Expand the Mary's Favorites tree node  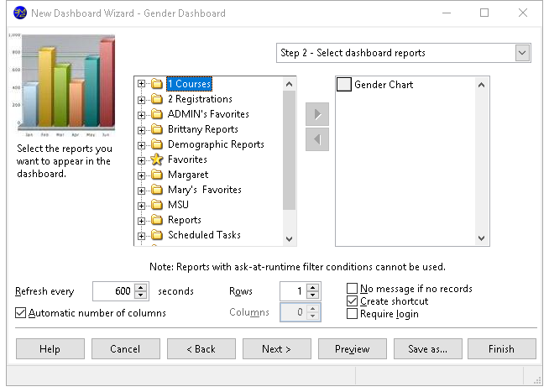pos(141,191)
